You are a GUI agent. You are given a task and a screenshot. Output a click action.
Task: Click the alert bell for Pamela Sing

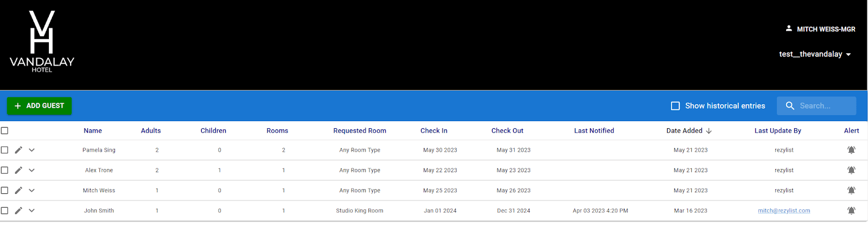pyautogui.click(x=851, y=150)
